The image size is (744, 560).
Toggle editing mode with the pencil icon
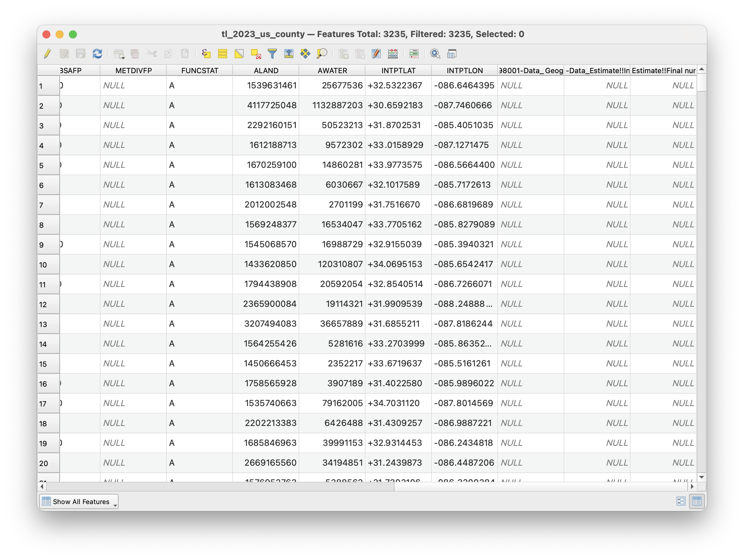pyautogui.click(x=47, y=54)
